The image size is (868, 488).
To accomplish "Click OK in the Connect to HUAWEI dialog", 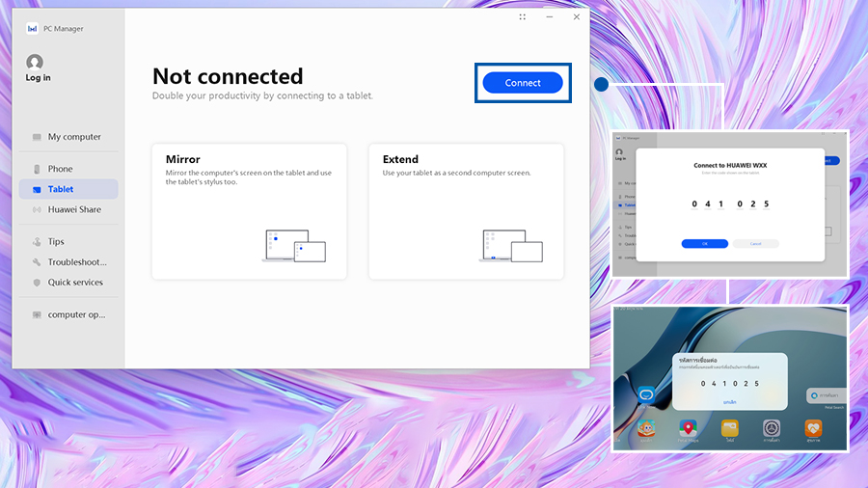I will pyautogui.click(x=704, y=244).
